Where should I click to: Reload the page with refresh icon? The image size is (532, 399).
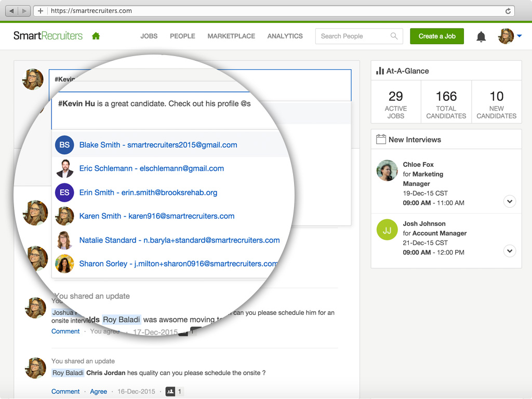[x=508, y=11]
